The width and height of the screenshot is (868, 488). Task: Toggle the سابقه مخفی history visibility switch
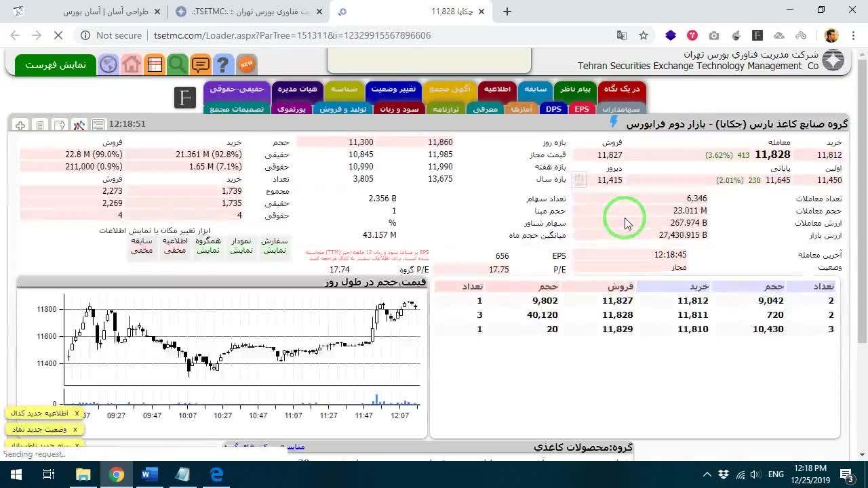tap(142, 245)
